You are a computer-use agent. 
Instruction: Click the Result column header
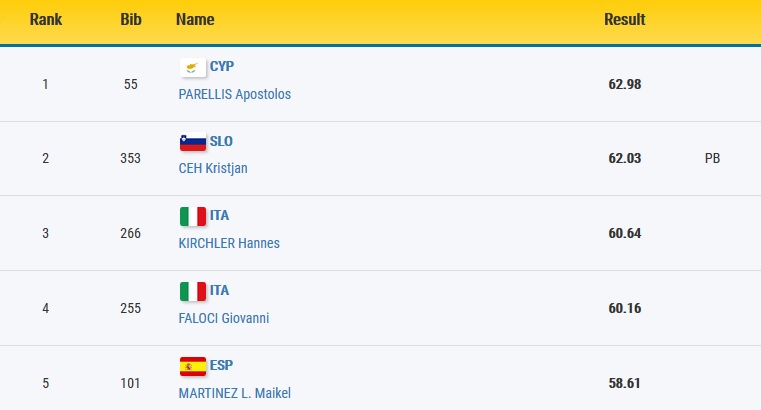click(625, 19)
